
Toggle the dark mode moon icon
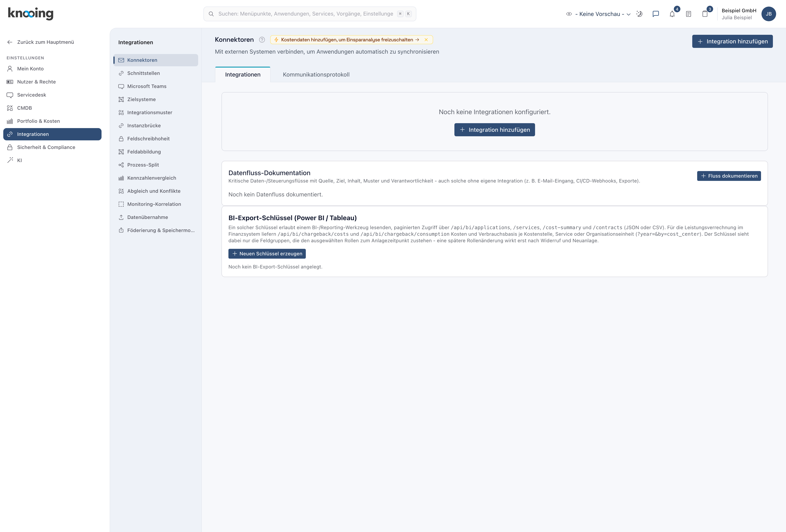pos(639,14)
